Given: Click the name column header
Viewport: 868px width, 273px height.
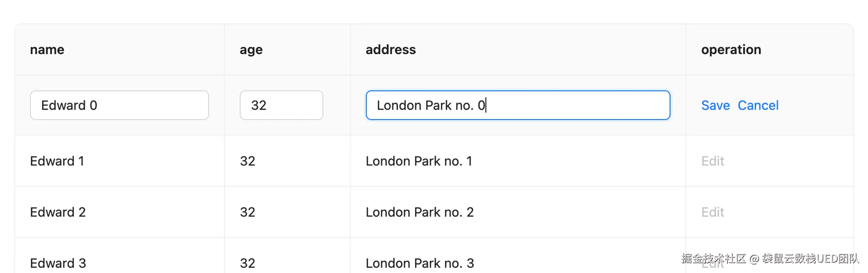Looking at the screenshot, I should click(47, 50).
